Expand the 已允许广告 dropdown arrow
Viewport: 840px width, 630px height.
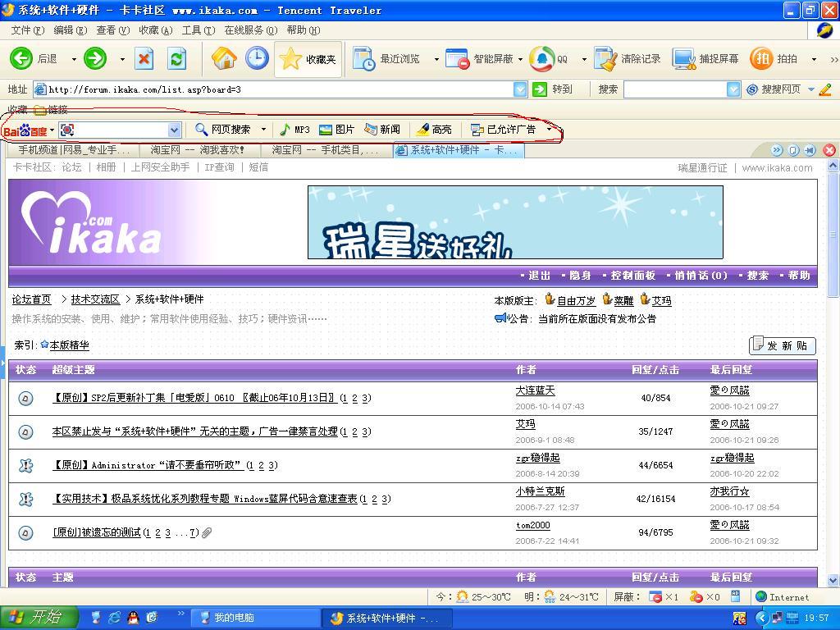click(x=549, y=129)
